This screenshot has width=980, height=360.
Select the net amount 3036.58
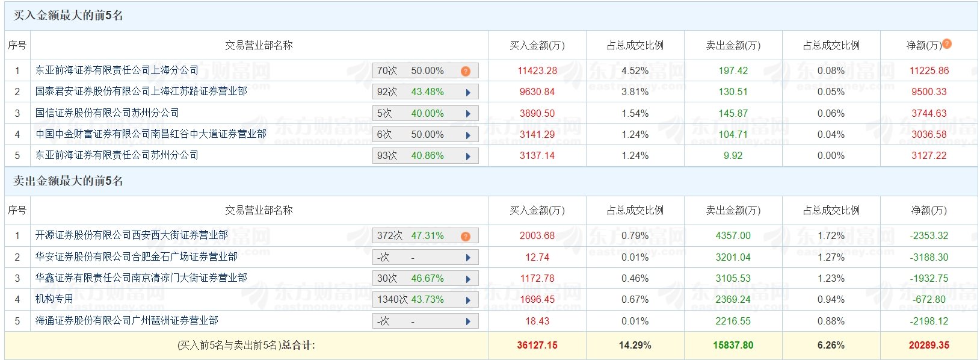coord(929,135)
